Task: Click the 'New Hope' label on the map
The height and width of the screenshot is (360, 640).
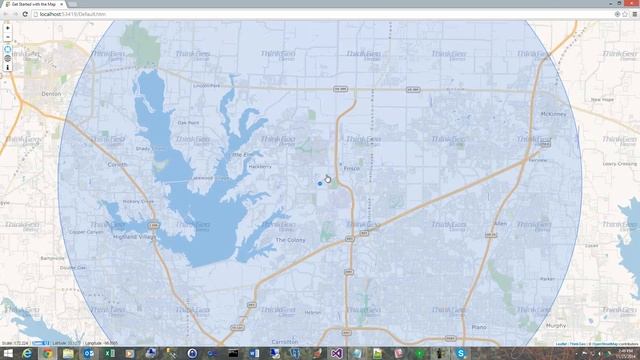Action: tap(602, 100)
